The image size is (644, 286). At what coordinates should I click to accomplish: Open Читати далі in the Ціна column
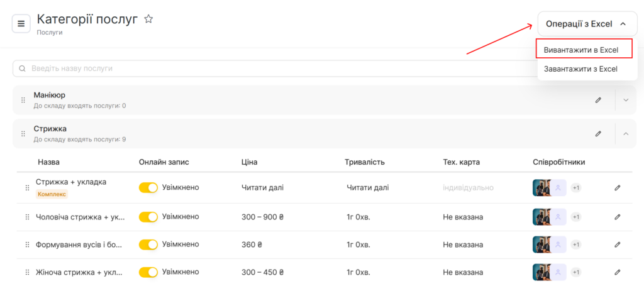click(262, 187)
